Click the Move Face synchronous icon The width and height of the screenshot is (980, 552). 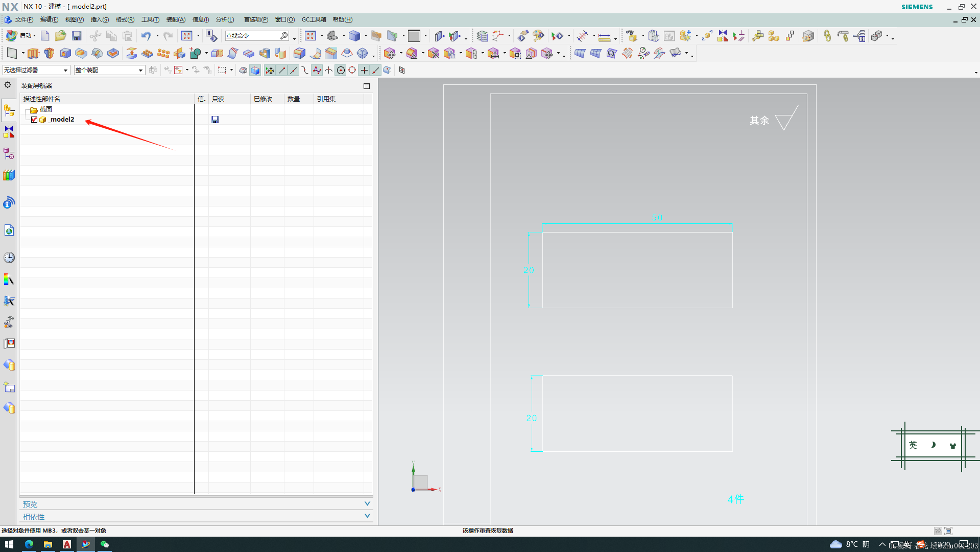pos(390,53)
